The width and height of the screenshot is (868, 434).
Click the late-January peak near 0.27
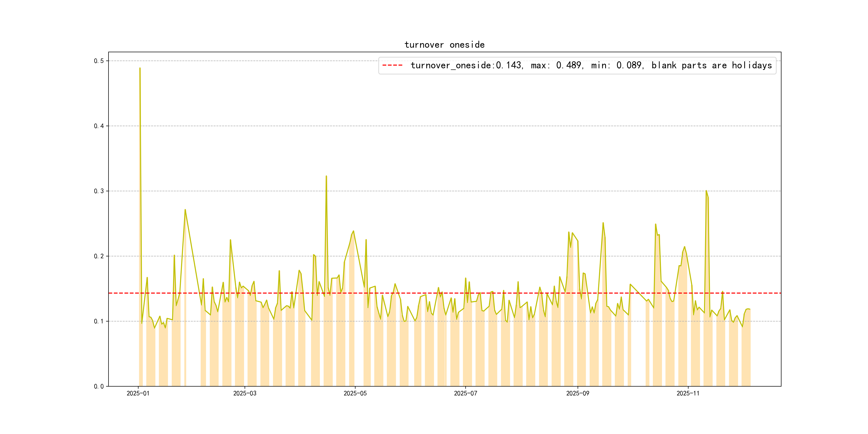[185, 210]
